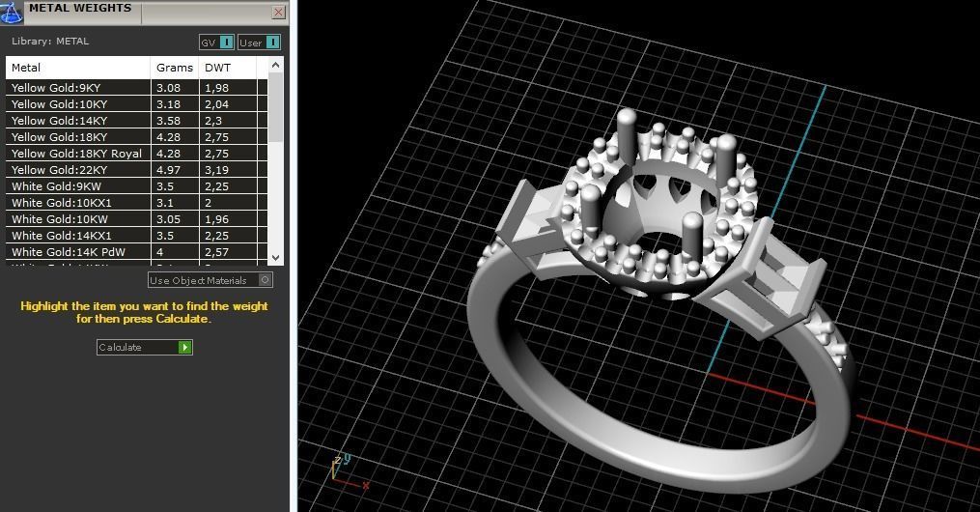Click the 3.05 grams value for 10KW
This screenshot has width=980, height=512.
[x=168, y=218]
